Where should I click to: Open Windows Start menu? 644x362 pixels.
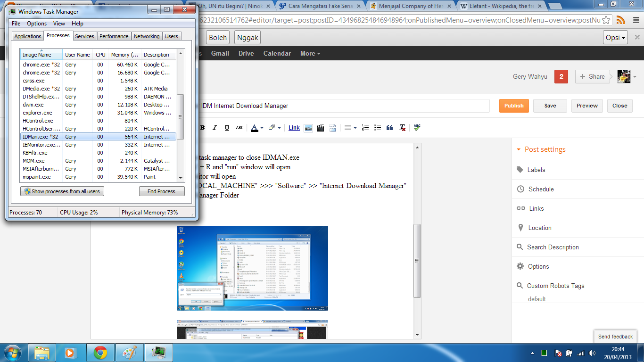click(13, 352)
